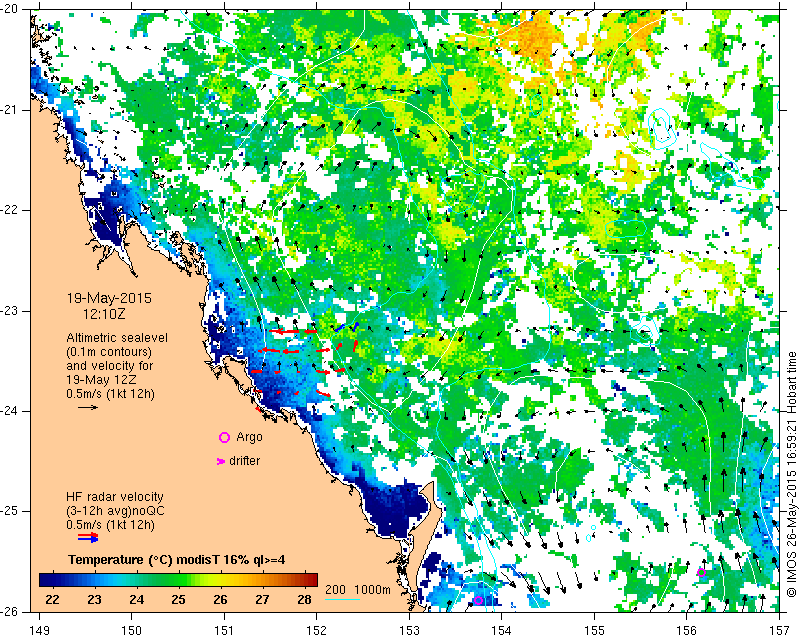Viewport: 800px width, 640px height.
Task: Click longitude axis label 156
Action: 687,631
